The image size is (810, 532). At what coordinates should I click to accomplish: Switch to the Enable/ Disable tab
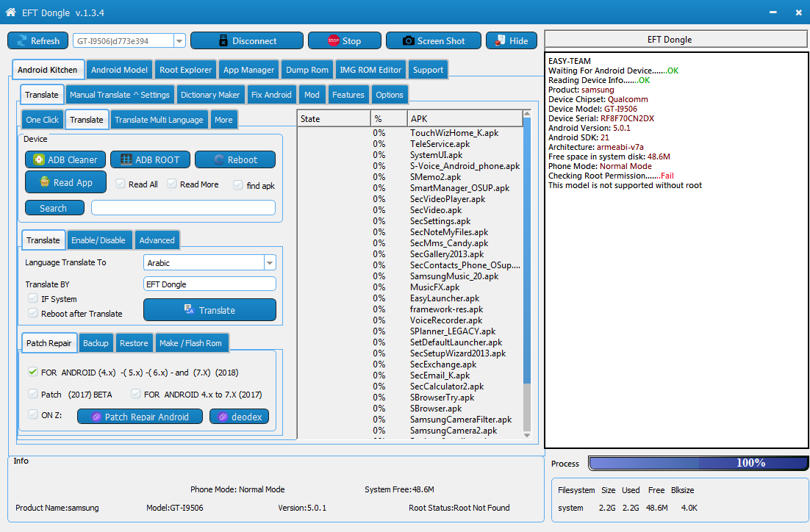pyautogui.click(x=98, y=240)
